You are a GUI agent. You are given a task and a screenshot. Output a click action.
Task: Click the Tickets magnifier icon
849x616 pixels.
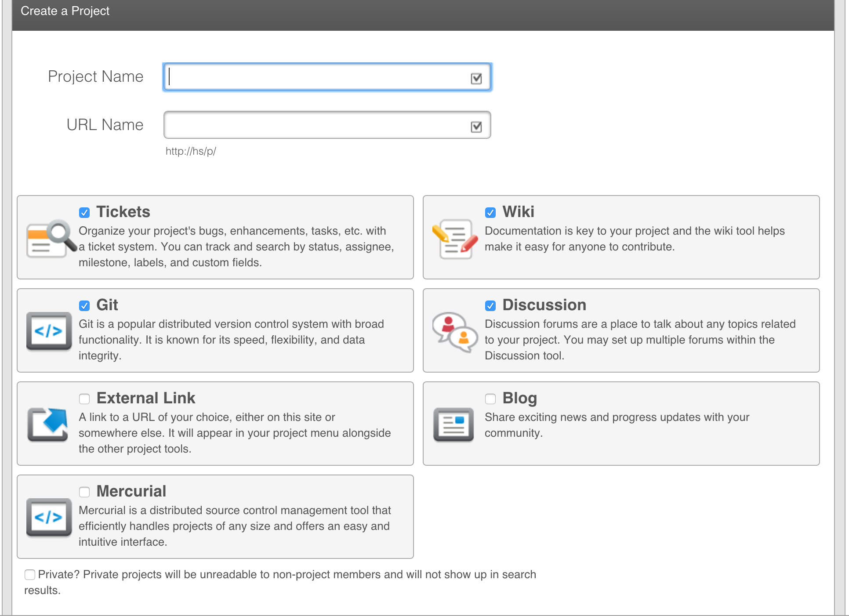click(51, 238)
